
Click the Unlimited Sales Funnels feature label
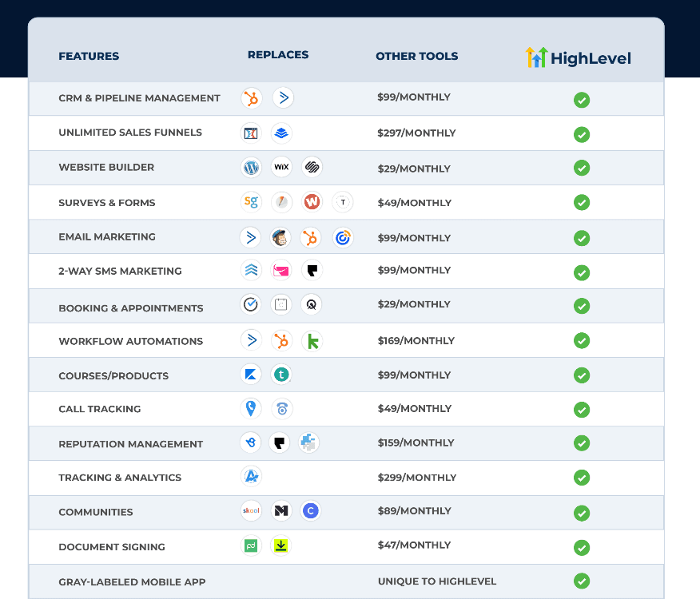(130, 133)
